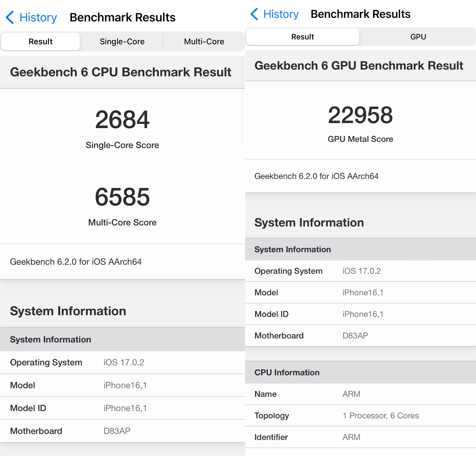Click the 22958 GPU Metal score value
The height and width of the screenshot is (456, 476).
360,115
